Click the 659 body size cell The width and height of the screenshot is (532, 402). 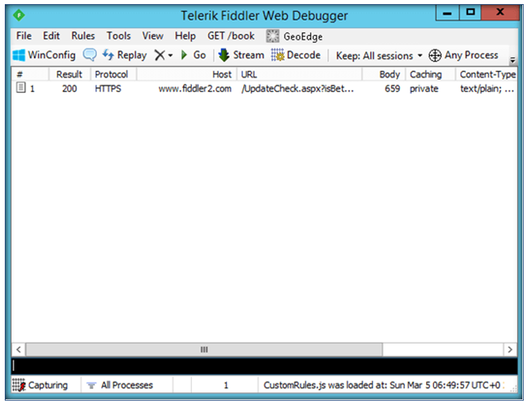392,89
